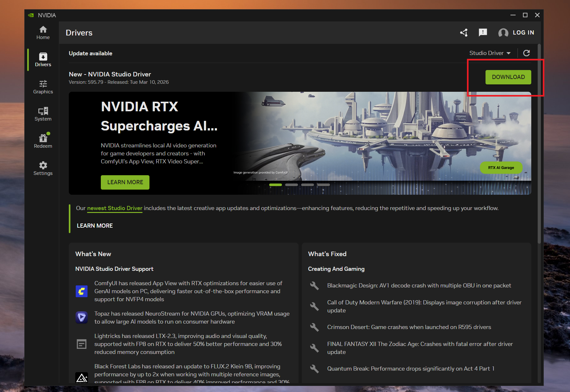
Task: Jump to second banner slide indicator
Action: (x=291, y=185)
